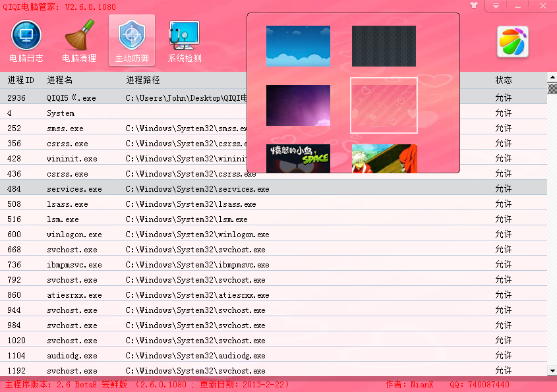Choose the purple galaxy skin
The height and width of the screenshot is (392, 557).
298,105
